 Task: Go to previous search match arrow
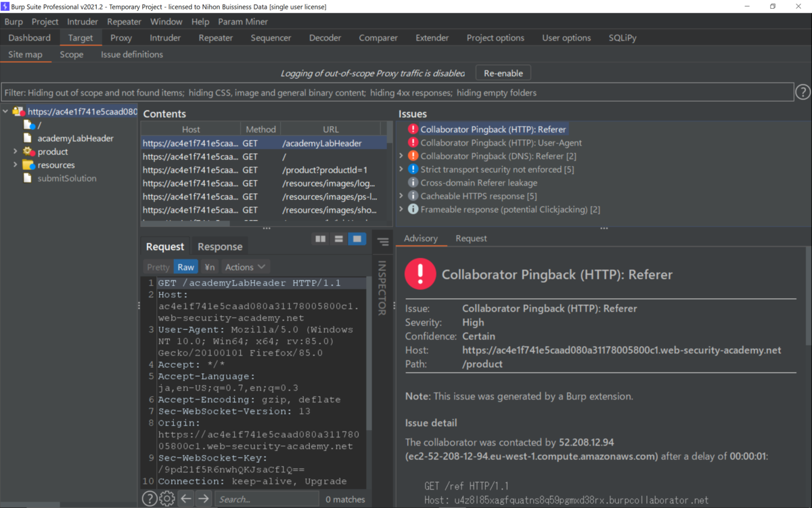(x=186, y=499)
